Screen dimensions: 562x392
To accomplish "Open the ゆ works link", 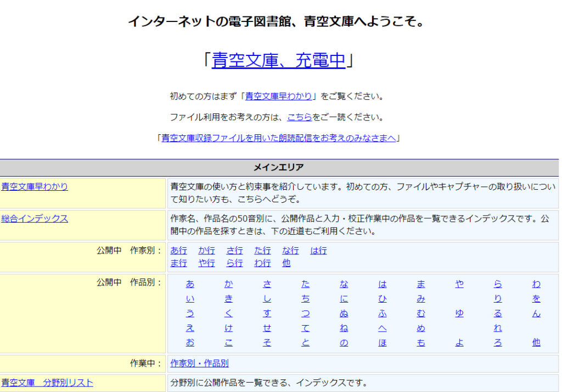I will [x=459, y=314].
